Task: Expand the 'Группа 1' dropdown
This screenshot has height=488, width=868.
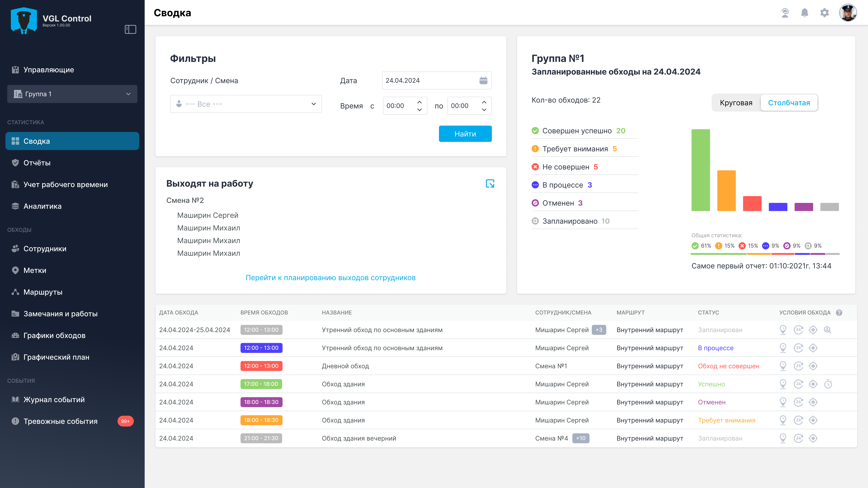Action: 72,94
